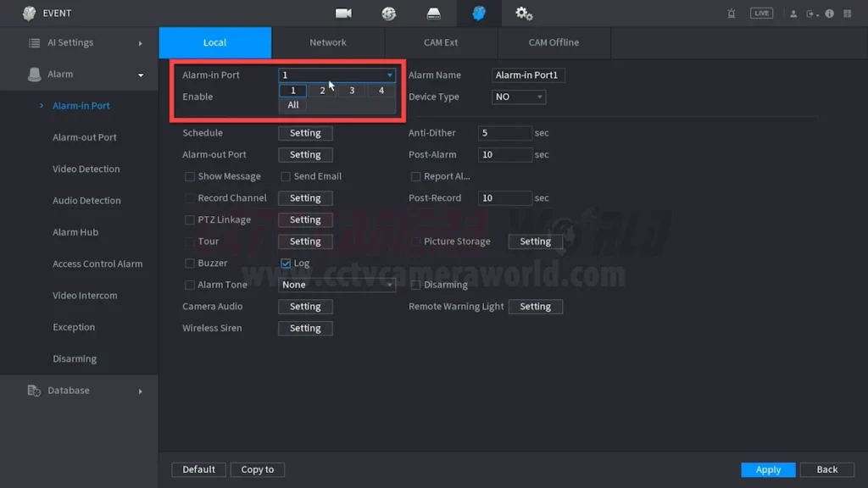Open the CAM Offline tab

554,42
